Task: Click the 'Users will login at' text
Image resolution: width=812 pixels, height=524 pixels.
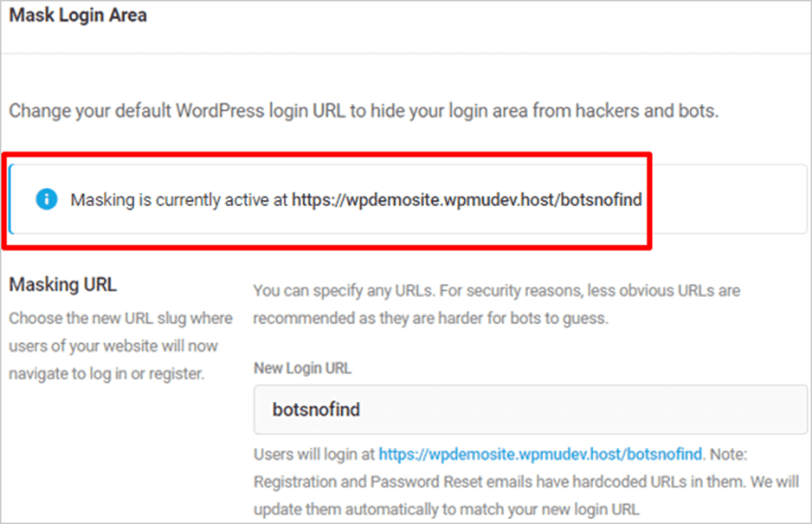Action: 314,454
